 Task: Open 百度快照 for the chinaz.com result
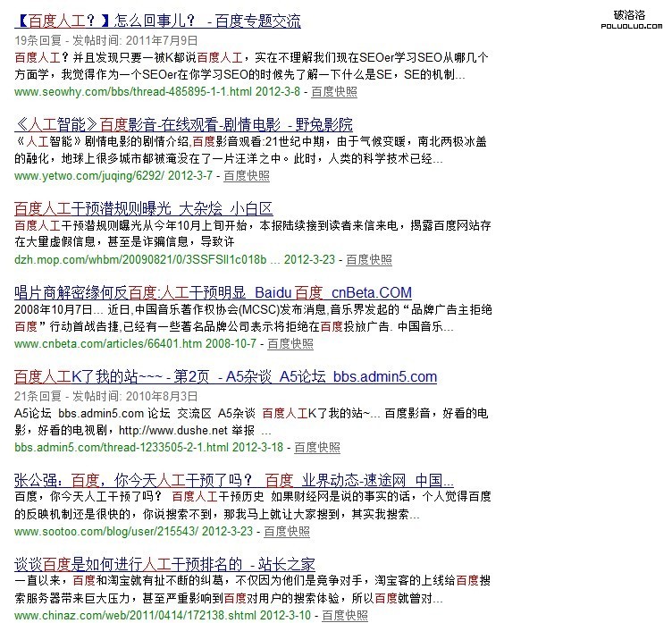coord(344,616)
